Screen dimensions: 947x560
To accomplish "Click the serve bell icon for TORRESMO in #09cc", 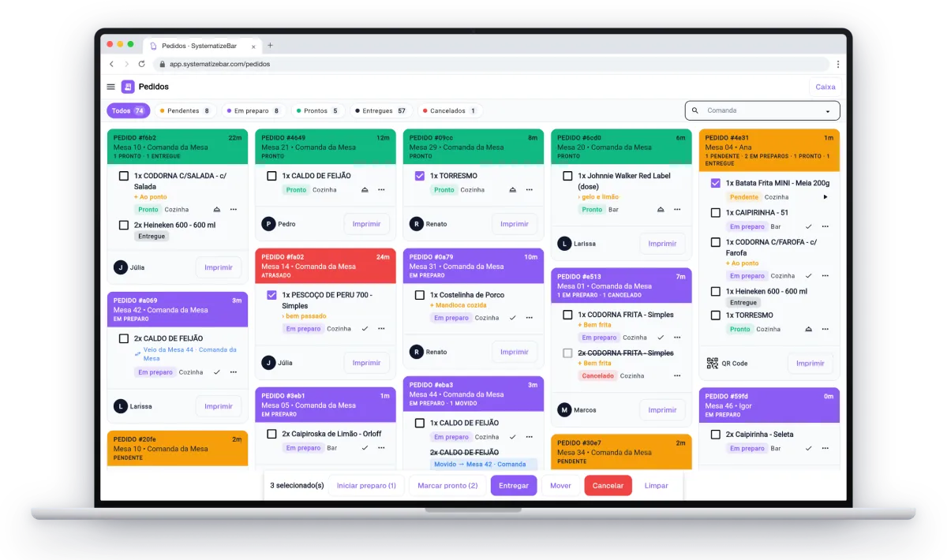I will 513,190.
